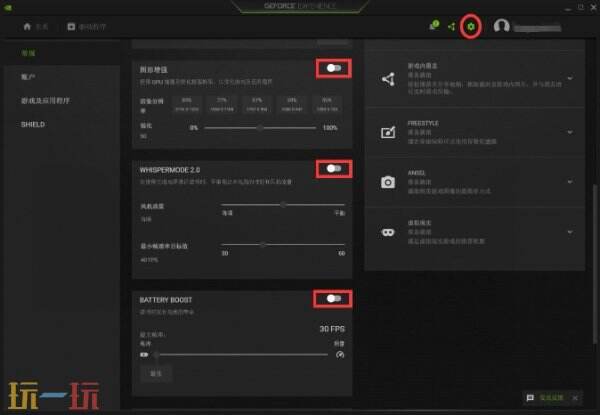Select the Games and Apps (游戏及应用程序) tab
The width and height of the screenshot is (600, 415).
point(46,101)
